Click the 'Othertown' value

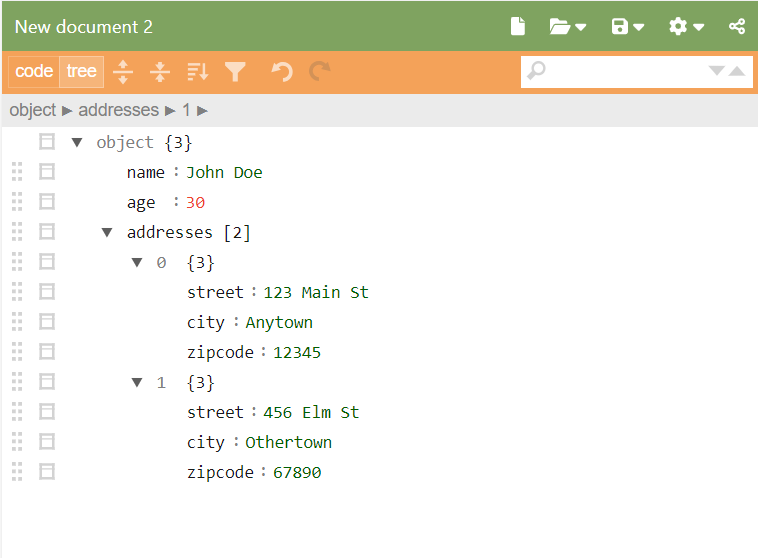coord(289,442)
